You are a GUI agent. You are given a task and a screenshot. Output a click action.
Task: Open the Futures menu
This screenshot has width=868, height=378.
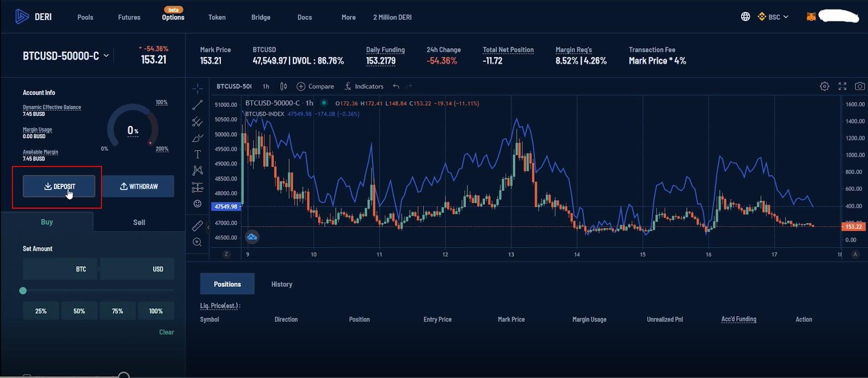[x=129, y=17]
